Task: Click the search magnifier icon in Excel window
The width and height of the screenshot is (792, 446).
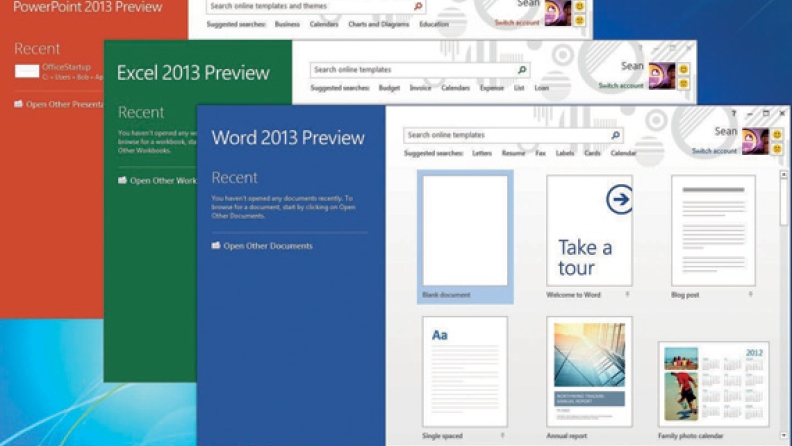Action: [522, 70]
